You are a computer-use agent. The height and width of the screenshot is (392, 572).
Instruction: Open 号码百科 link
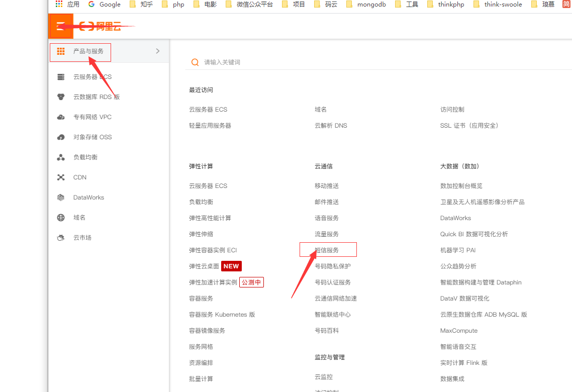pos(327,330)
